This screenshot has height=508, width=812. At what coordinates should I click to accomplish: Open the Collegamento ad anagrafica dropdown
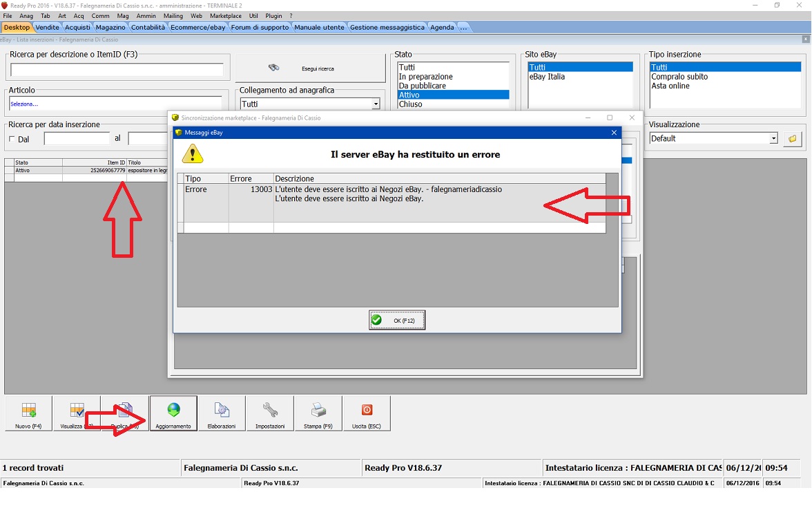point(376,104)
